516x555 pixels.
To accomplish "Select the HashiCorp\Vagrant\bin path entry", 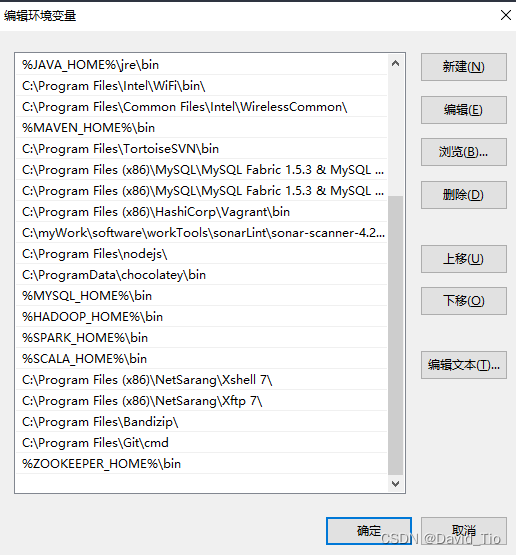I will tap(201, 212).
